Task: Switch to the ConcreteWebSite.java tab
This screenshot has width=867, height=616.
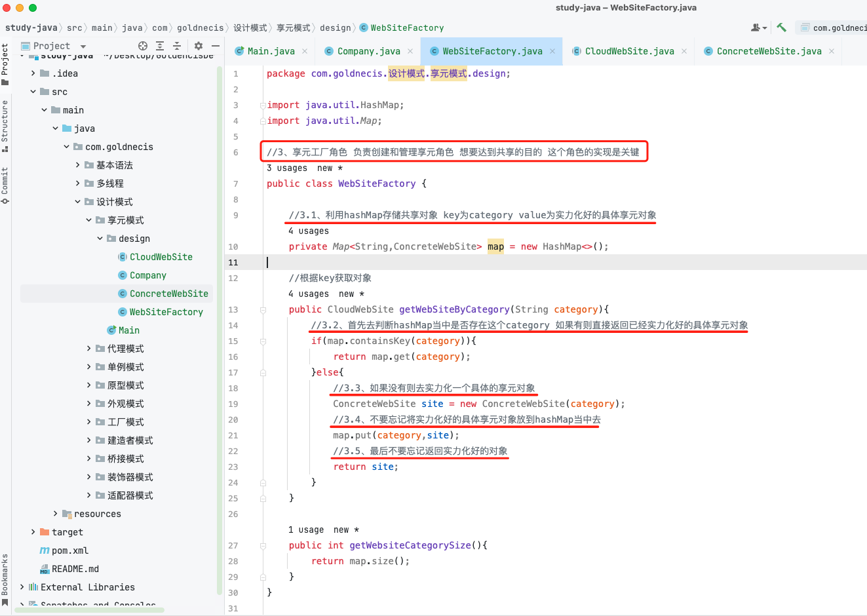Action: 769,51
